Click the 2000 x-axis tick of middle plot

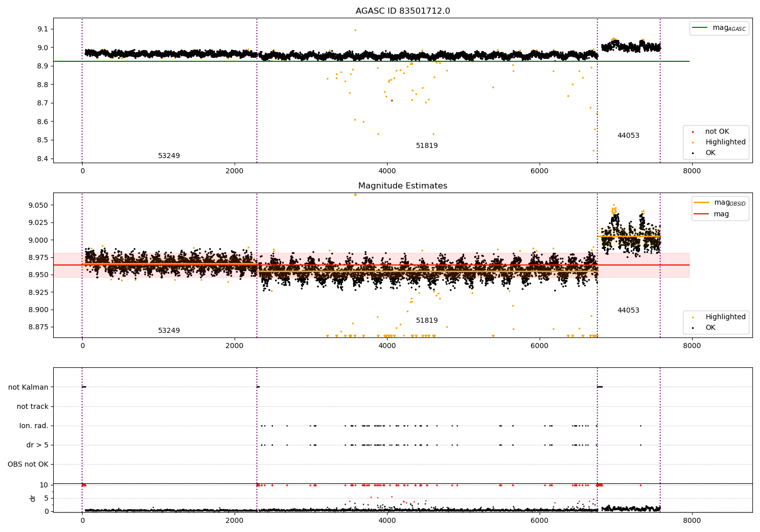tap(235, 346)
